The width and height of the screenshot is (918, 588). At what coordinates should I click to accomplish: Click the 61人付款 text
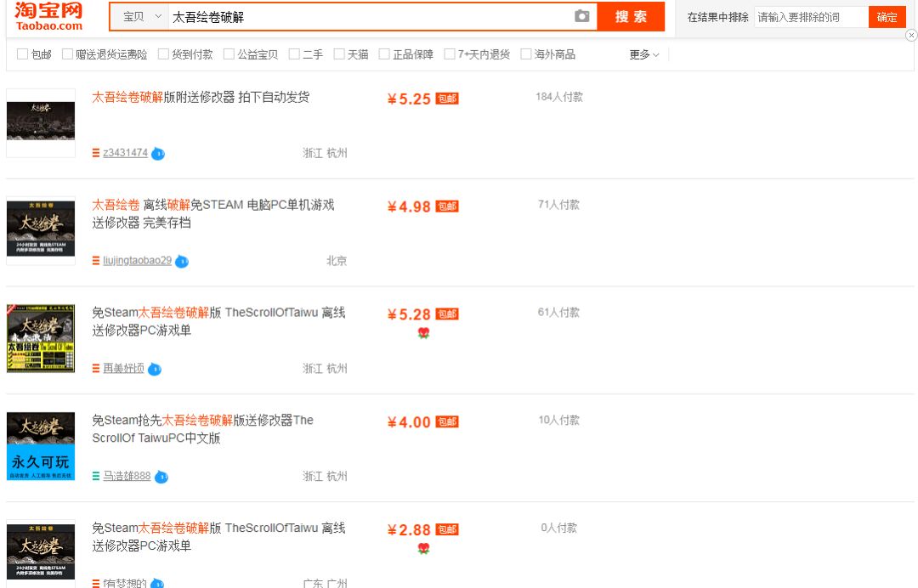tap(558, 312)
